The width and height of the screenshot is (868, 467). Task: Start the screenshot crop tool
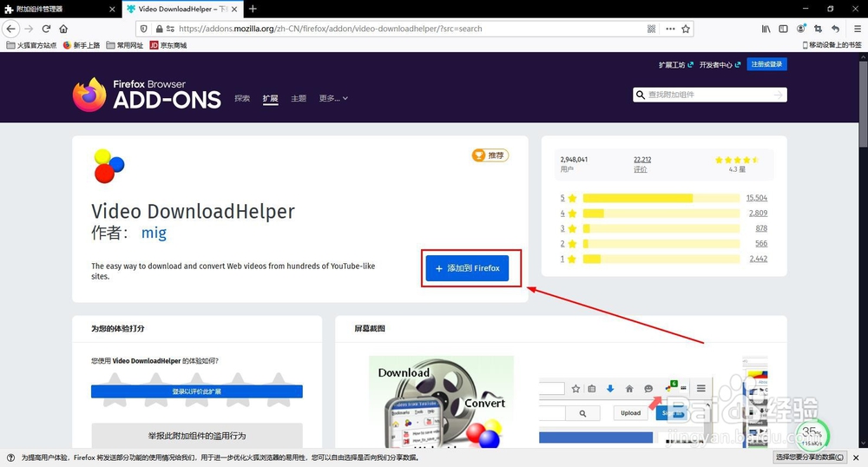[x=819, y=29]
